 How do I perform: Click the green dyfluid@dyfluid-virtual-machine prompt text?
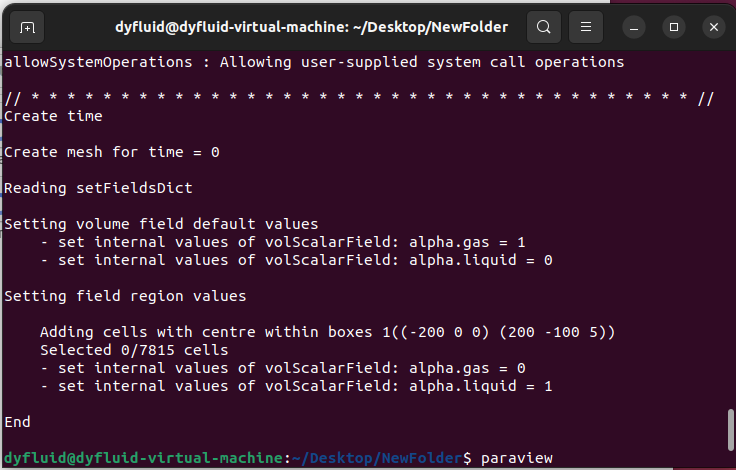pos(144,458)
